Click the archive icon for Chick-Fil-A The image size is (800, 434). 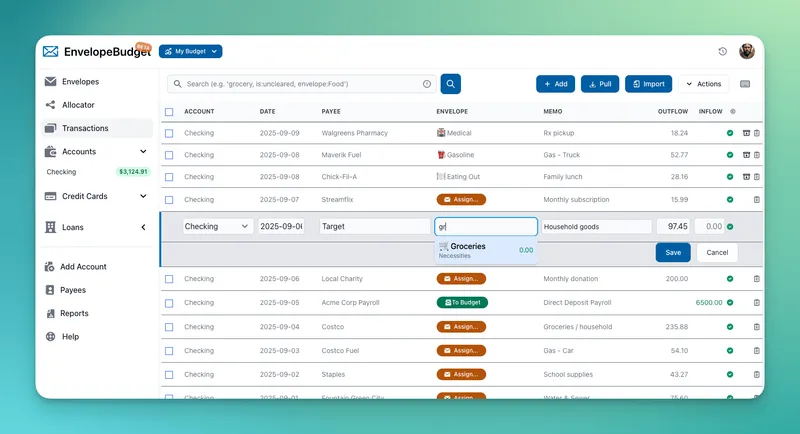coord(746,177)
